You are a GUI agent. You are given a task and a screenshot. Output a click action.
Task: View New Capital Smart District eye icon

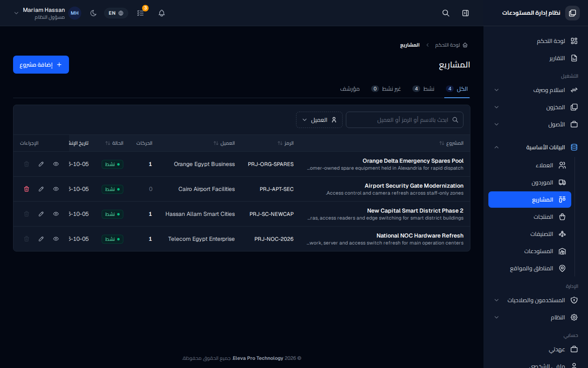[56, 214]
